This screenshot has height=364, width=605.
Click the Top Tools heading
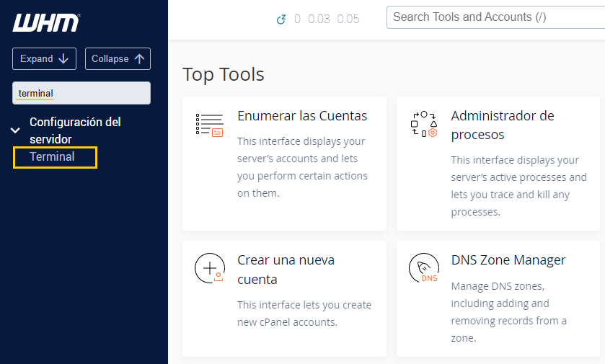pyautogui.click(x=224, y=74)
